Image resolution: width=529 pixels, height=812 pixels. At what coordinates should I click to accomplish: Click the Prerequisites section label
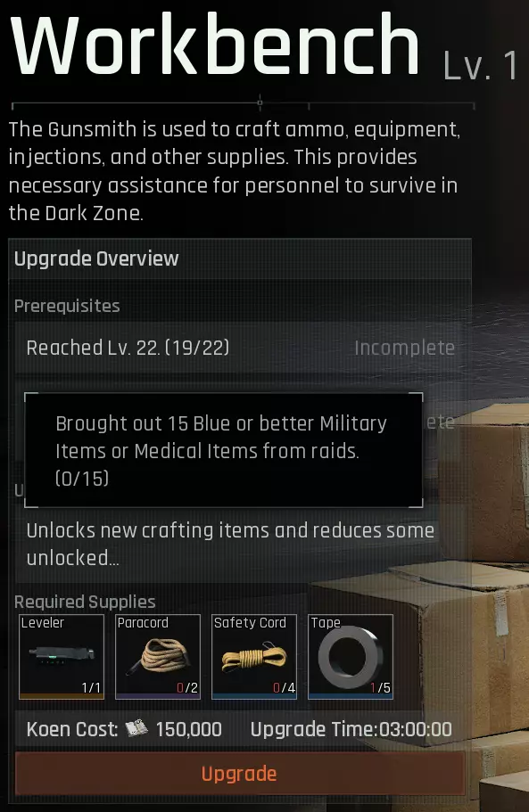click(x=67, y=306)
